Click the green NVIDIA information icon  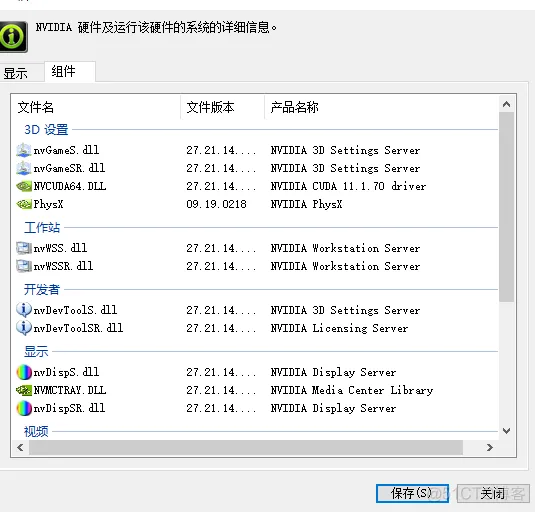[x=12, y=36]
